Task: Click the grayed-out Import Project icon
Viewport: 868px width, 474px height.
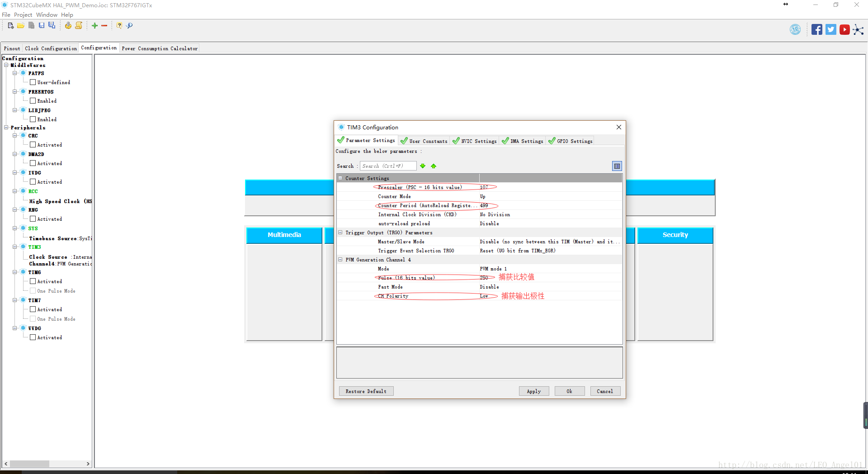Action: click(x=31, y=26)
